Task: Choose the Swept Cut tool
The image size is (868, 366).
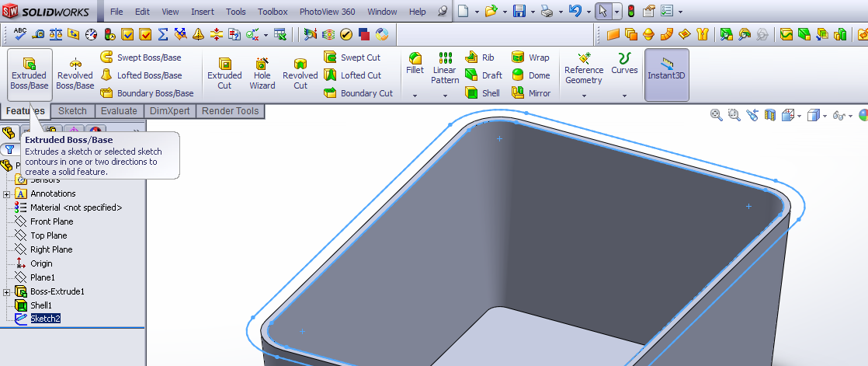Action: tap(352, 58)
